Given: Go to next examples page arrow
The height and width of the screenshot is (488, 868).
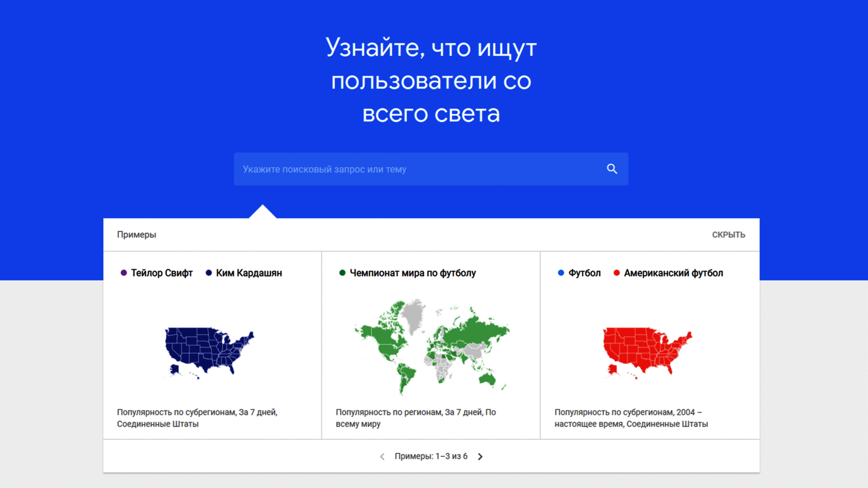Looking at the screenshot, I should (480, 456).
